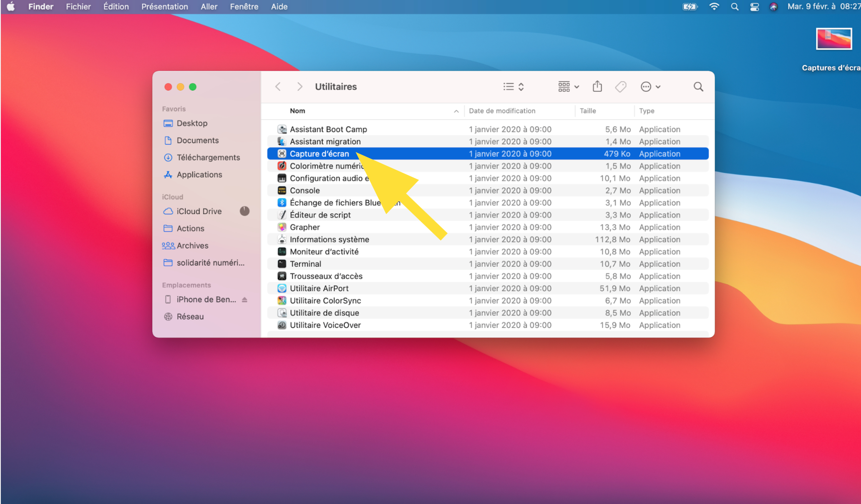Select the Moniteur d'activité icon
This screenshot has height=504, width=861.
click(x=282, y=252)
